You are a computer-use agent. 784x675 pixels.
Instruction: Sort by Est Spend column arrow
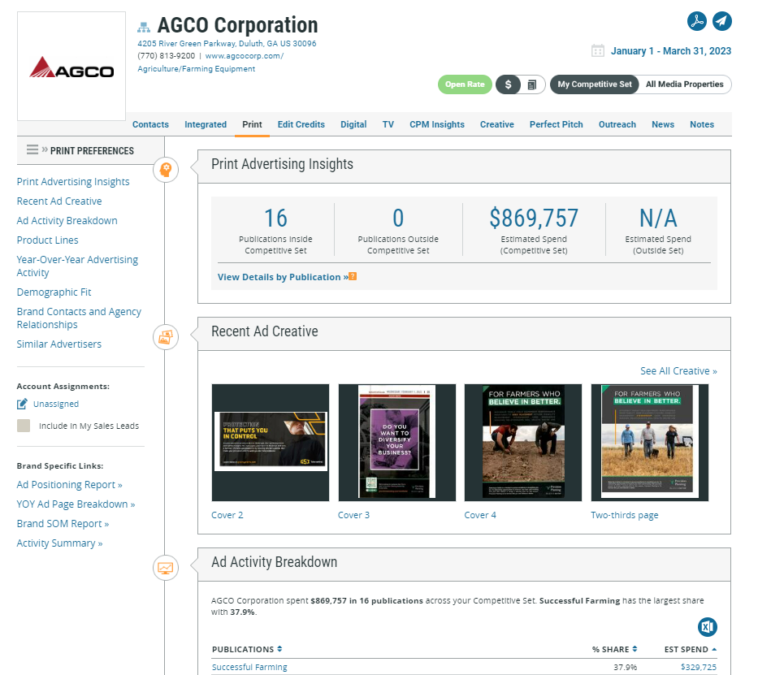(x=714, y=649)
